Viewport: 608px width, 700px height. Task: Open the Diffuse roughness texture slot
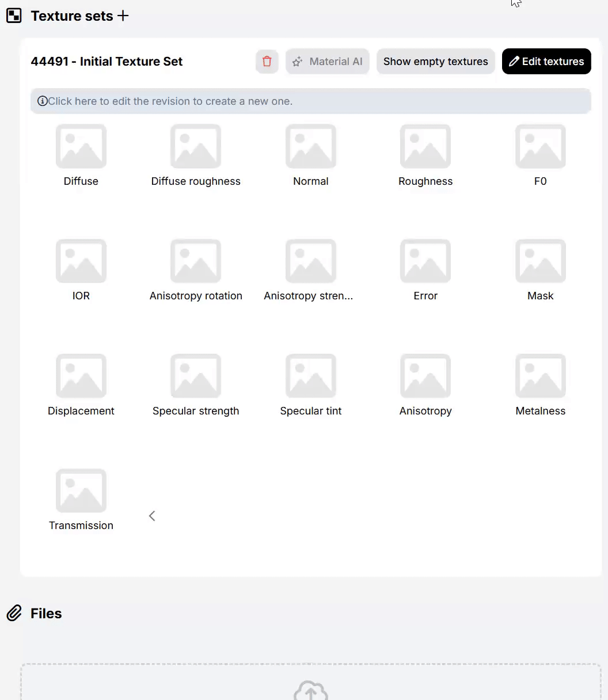[196, 146]
